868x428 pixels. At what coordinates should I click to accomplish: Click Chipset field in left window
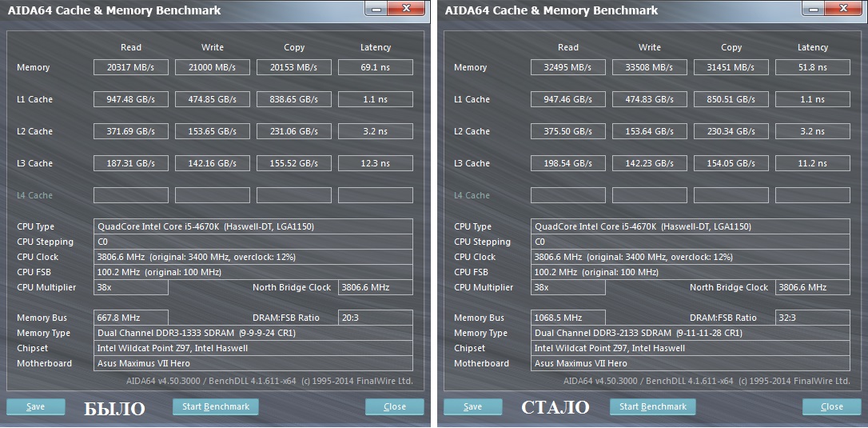coord(253,348)
